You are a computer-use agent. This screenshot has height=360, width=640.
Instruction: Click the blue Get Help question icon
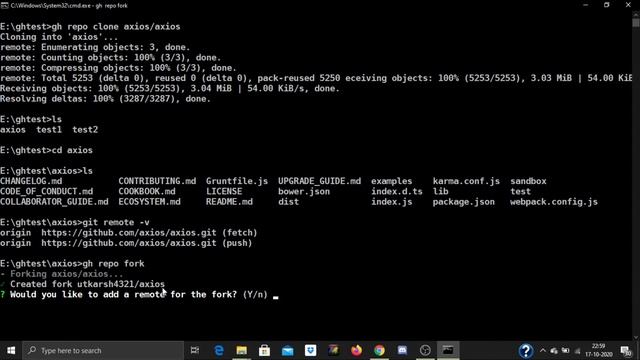526,351
